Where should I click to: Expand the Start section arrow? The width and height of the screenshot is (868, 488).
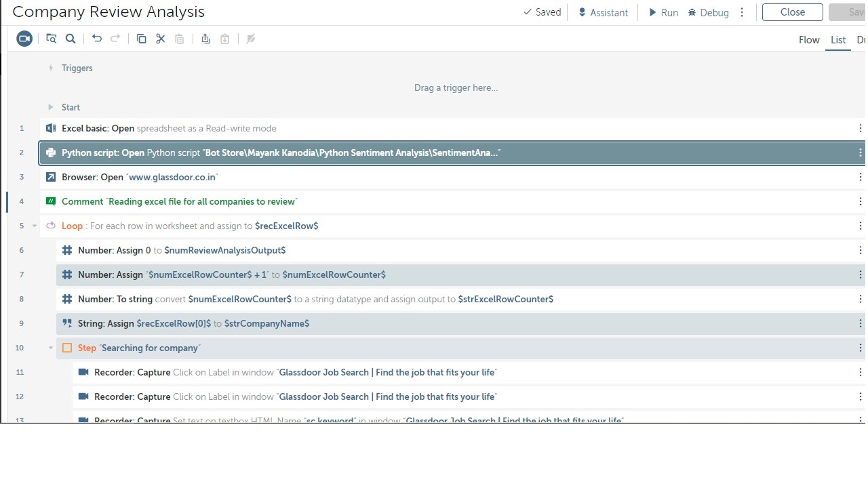point(51,107)
